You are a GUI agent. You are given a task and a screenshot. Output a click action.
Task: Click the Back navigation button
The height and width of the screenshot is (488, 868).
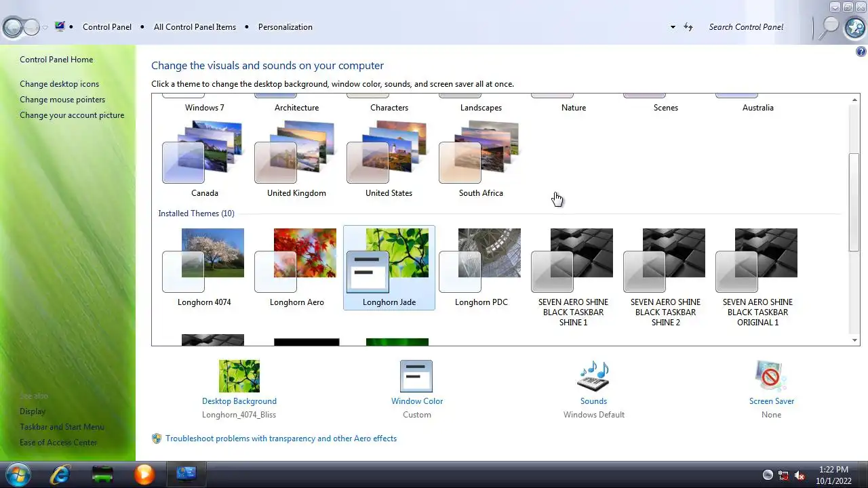click(x=12, y=27)
